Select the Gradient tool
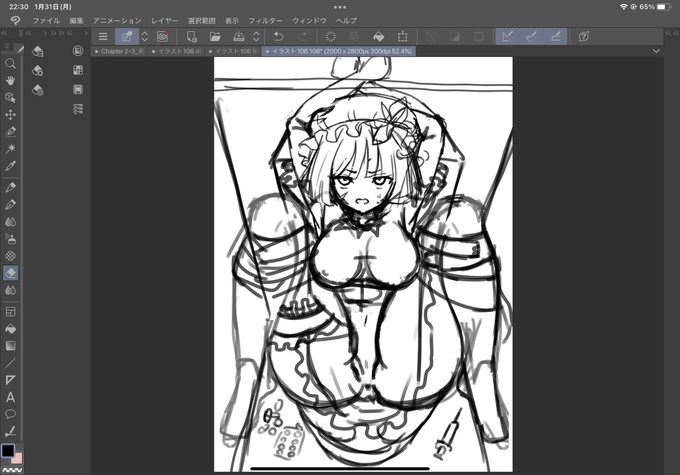This screenshot has width=680, height=475. (x=10, y=346)
